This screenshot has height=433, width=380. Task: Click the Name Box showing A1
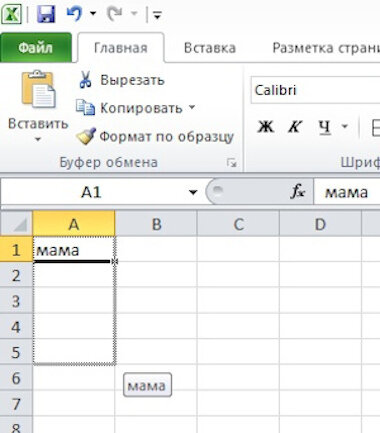[x=91, y=192]
